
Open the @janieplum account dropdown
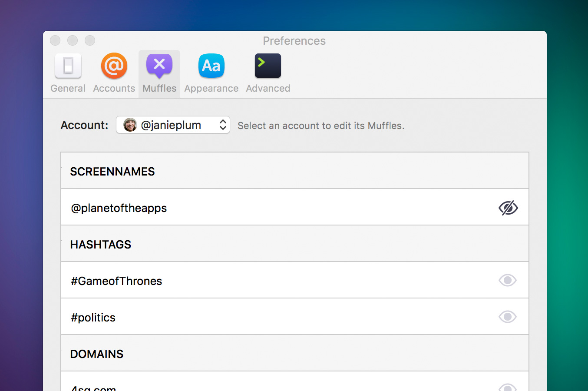[172, 125]
